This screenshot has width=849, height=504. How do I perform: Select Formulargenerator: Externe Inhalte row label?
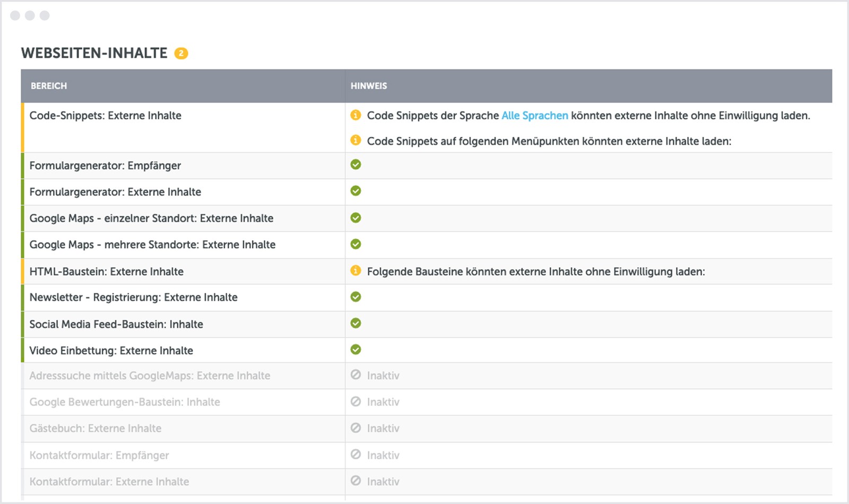click(x=115, y=192)
